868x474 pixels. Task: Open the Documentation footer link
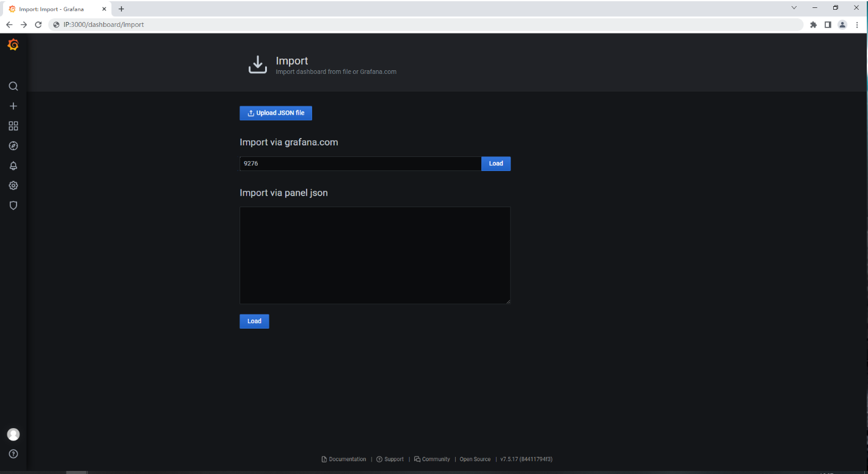pos(344,459)
